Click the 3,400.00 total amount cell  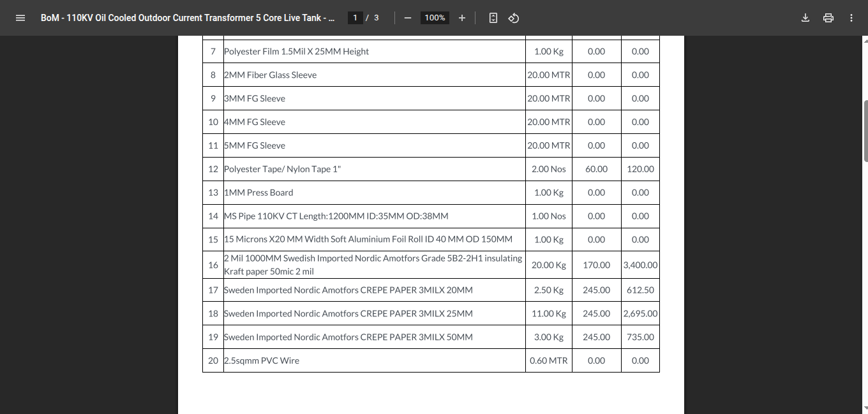pos(640,265)
